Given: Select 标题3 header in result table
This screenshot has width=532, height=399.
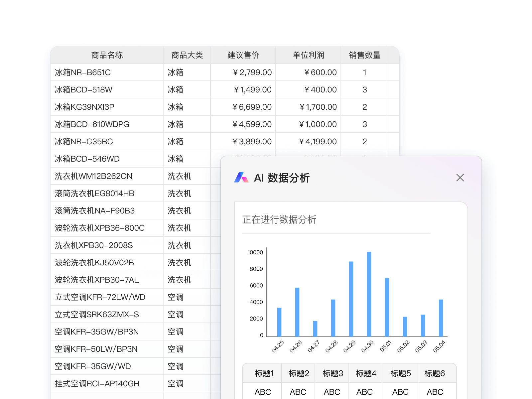Looking at the screenshot, I should [x=332, y=373].
